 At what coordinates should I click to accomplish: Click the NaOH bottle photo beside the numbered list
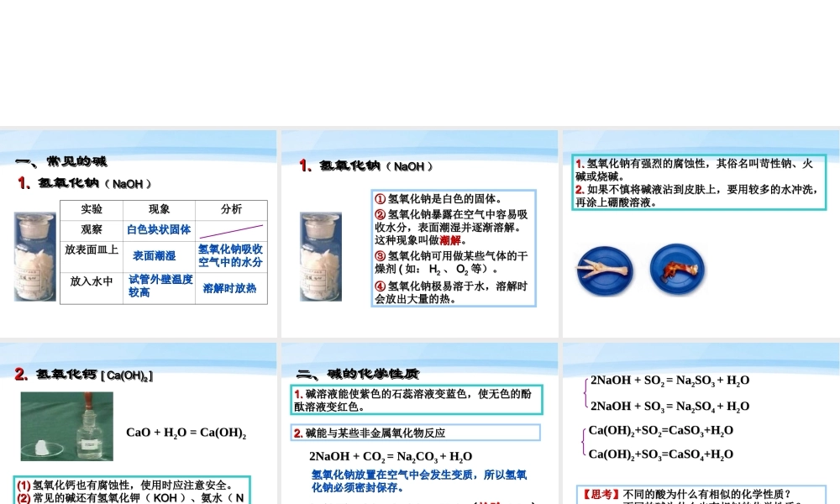[x=321, y=256]
